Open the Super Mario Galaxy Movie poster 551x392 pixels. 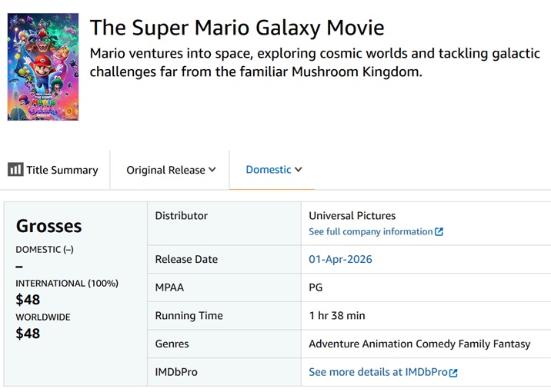click(x=43, y=67)
